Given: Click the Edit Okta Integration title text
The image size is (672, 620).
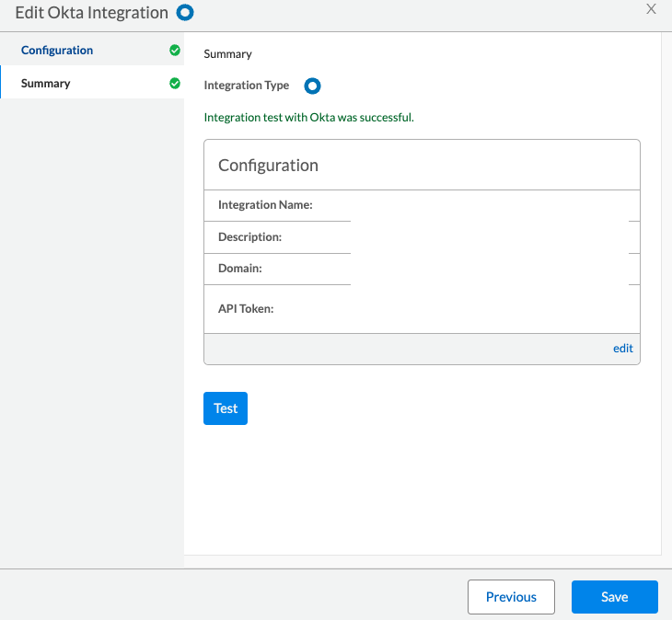Looking at the screenshot, I should (92, 13).
